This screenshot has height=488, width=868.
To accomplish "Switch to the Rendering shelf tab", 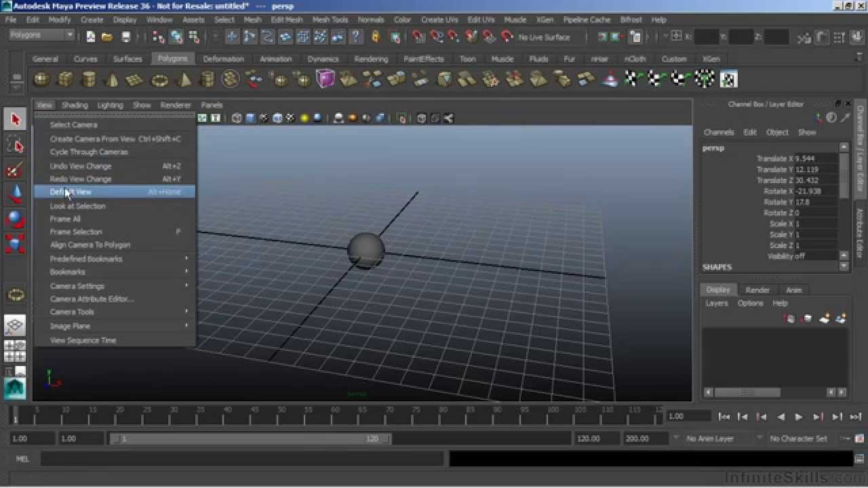I will (371, 59).
